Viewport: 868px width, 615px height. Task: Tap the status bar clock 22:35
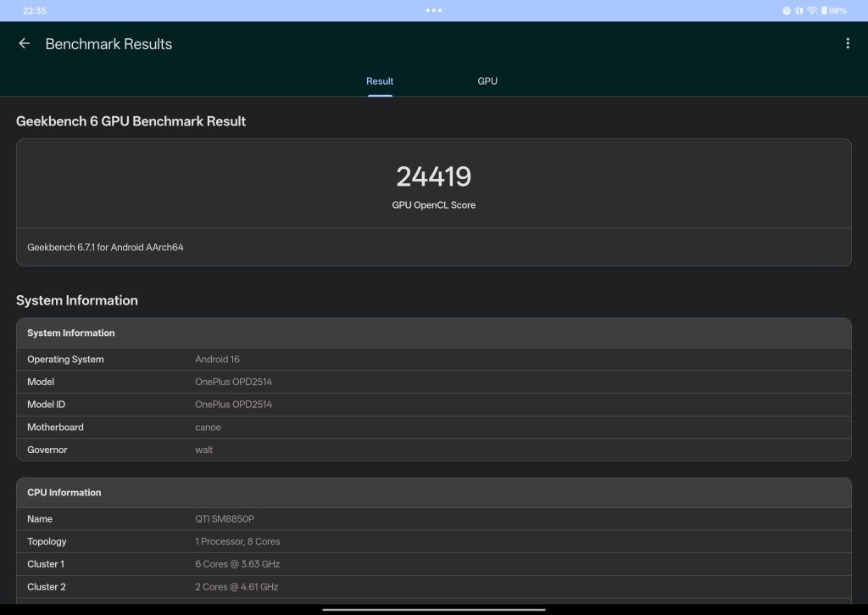tap(34, 10)
